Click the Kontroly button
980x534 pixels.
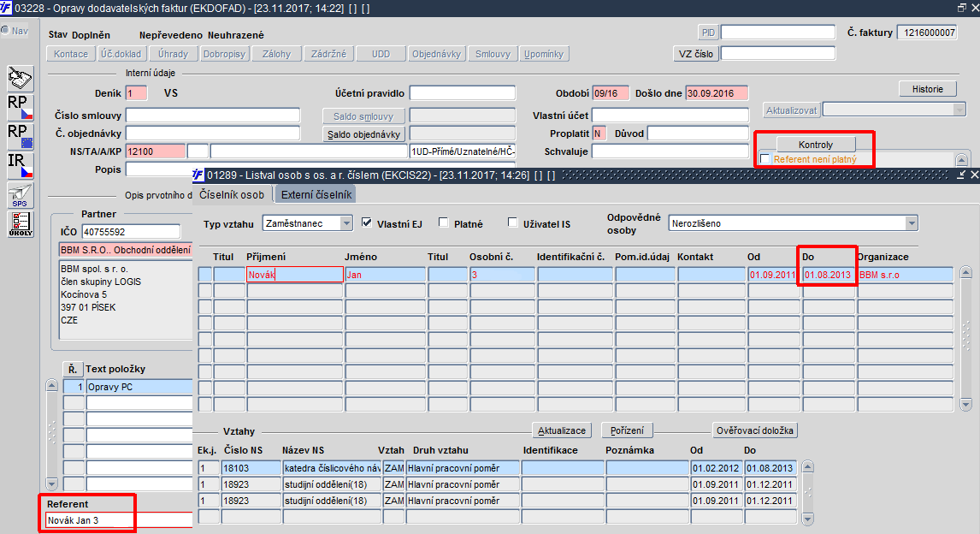pyautogui.click(x=816, y=145)
